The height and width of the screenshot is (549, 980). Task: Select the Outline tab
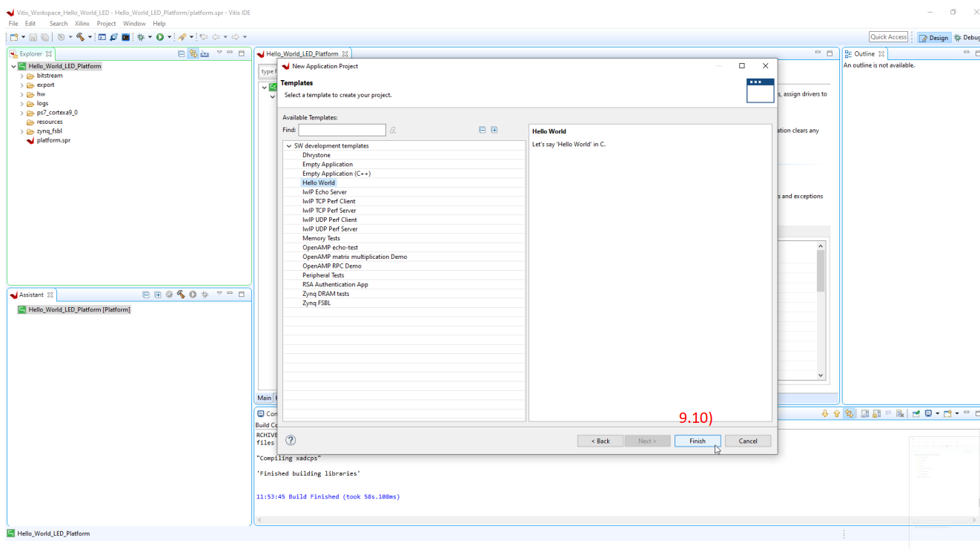[x=864, y=53]
